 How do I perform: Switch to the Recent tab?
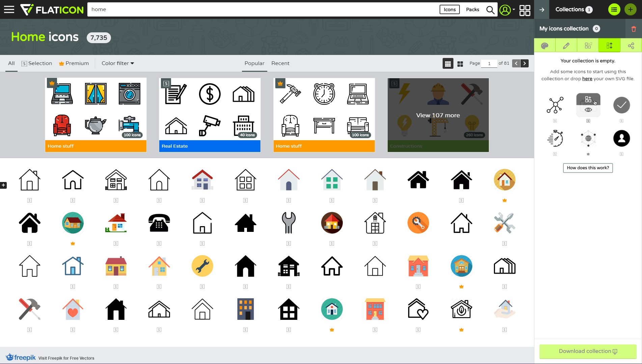280,63
